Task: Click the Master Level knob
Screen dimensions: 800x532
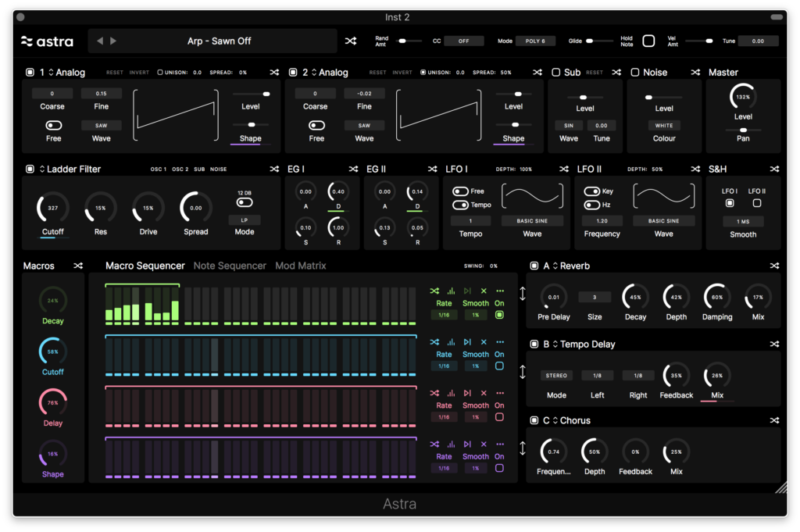Action: [743, 97]
